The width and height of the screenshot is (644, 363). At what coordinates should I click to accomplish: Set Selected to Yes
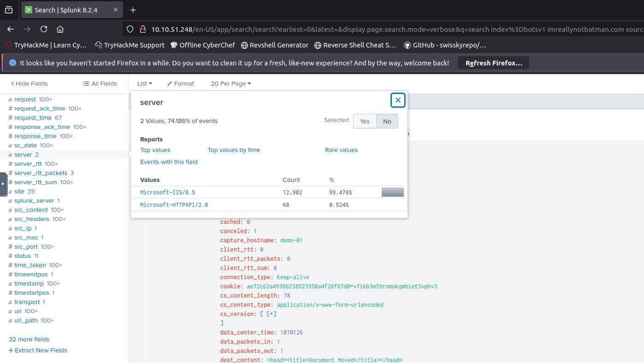(x=365, y=121)
